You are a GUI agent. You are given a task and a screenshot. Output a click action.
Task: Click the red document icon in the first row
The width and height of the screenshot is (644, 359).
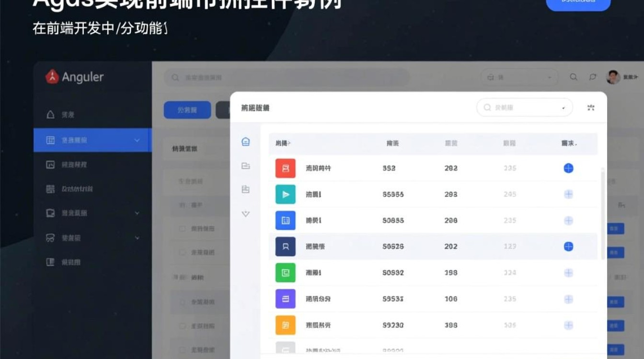coord(285,168)
